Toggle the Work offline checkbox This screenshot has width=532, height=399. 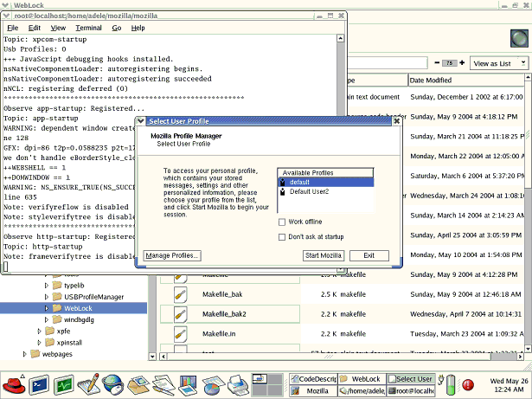[282, 222]
